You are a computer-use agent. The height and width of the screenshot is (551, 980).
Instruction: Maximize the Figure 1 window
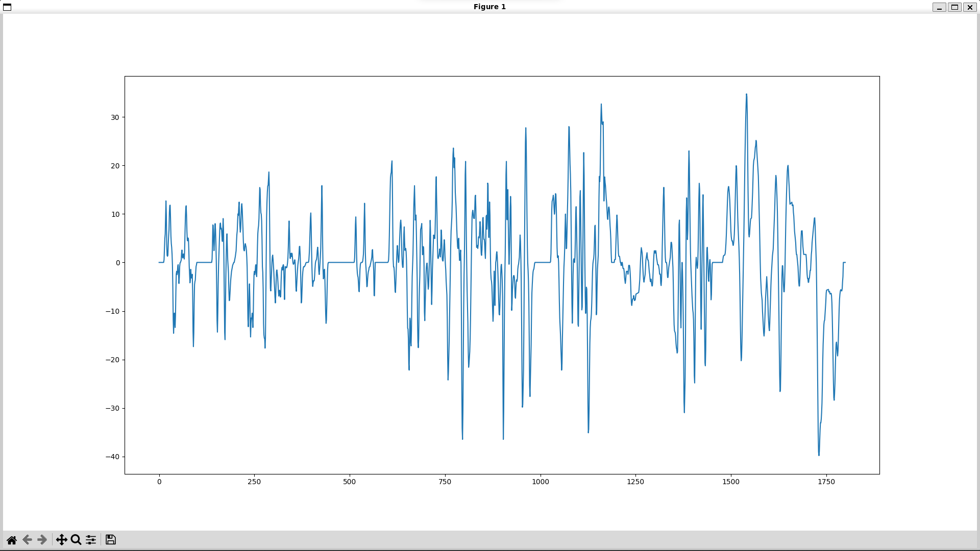tap(954, 7)
